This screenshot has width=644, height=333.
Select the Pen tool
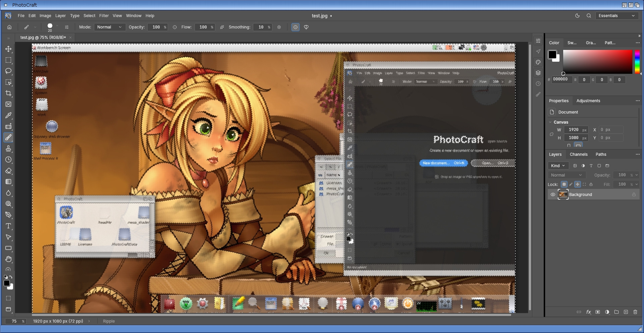(8, 215)
